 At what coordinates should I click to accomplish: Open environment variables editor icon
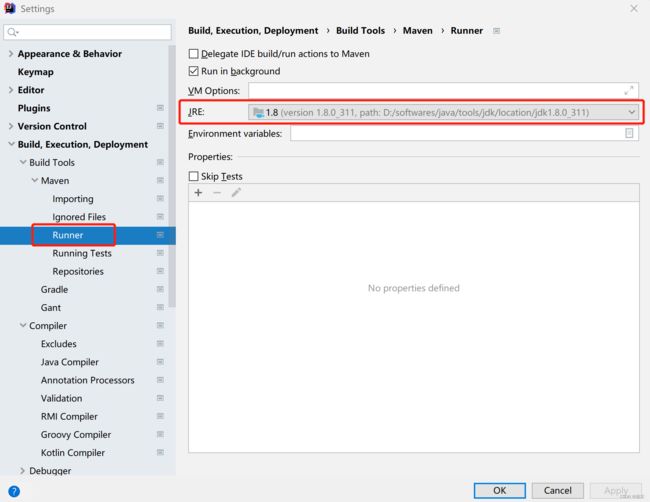click(x=629, y=133)
